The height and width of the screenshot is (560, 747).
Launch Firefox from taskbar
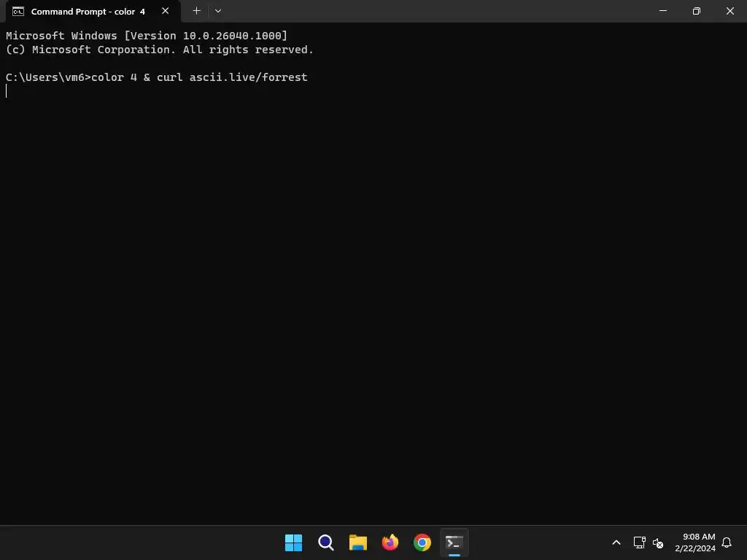point(390,542)
